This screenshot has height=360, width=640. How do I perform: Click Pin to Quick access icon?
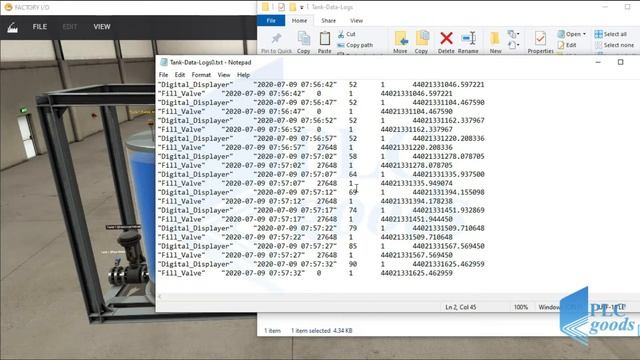pos(276,39)
